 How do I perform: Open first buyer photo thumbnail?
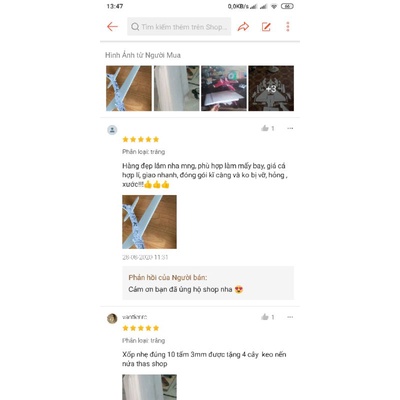(x=129, y=88)
